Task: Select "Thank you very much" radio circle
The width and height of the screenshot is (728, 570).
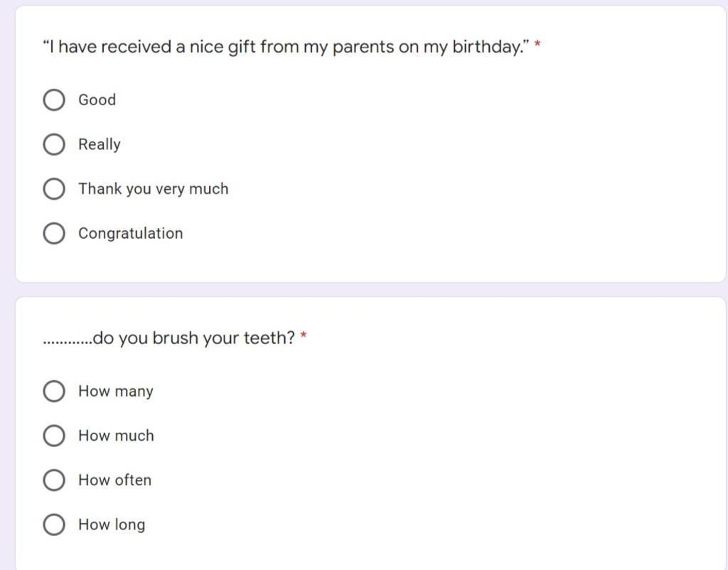Action: (54, 189)
